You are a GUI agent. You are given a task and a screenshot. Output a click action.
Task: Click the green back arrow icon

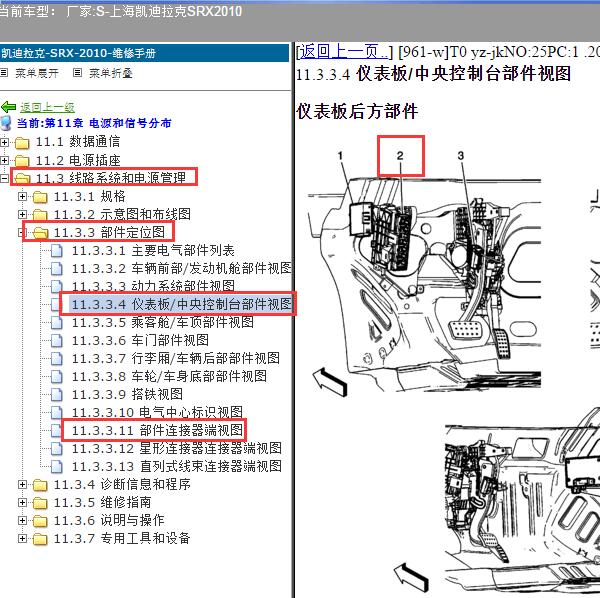[x=8, y=107]
